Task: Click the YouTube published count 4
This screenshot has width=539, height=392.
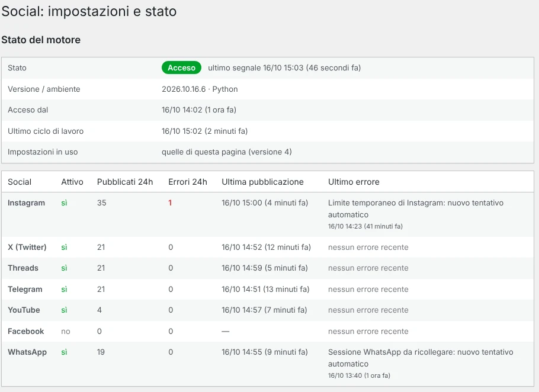Action: click(x=100, y=310)
